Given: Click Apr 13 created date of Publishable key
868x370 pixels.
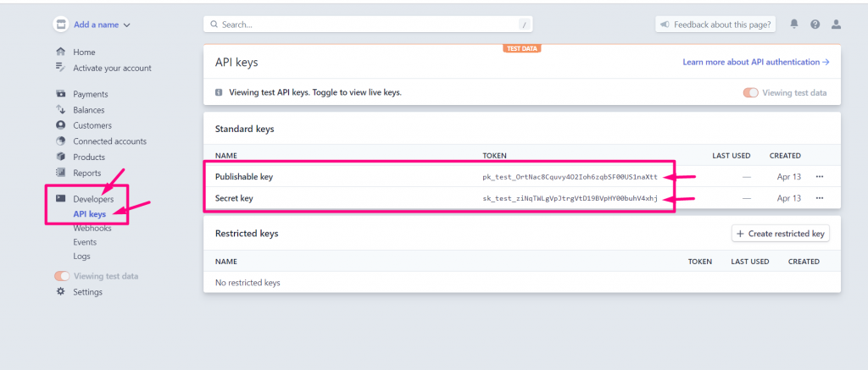Looking at the screenshot, I should point(789,177).
